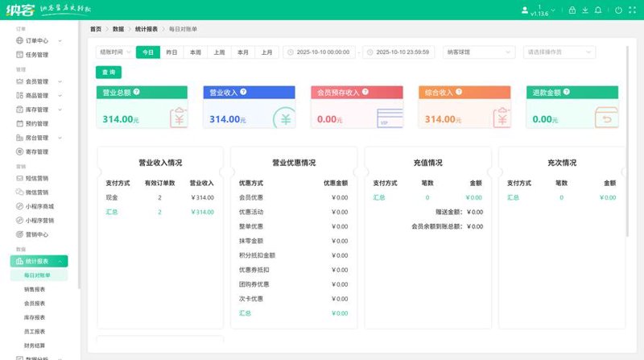
Task: Expand the 商品管理 menu chevron
Action: [x=60, y=95]
